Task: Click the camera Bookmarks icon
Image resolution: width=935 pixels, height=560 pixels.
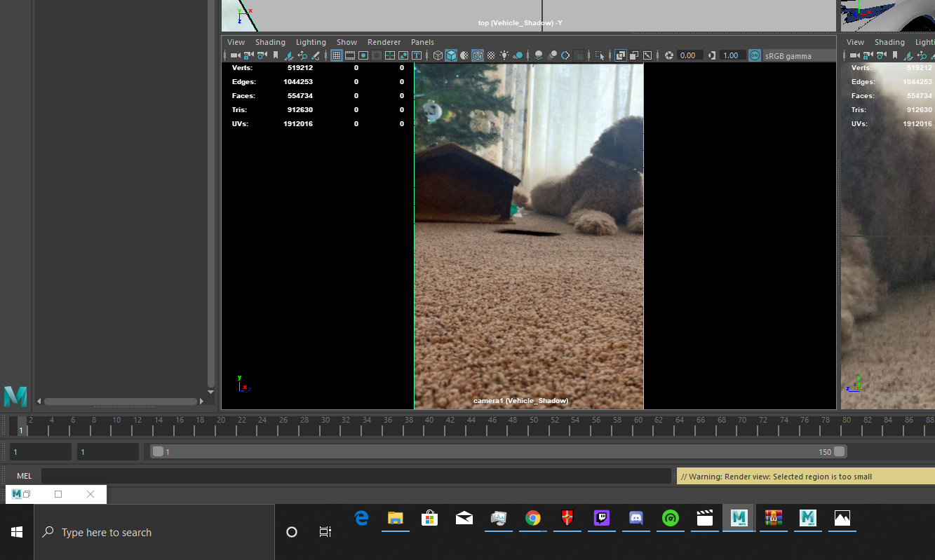Action: [276, 55]
